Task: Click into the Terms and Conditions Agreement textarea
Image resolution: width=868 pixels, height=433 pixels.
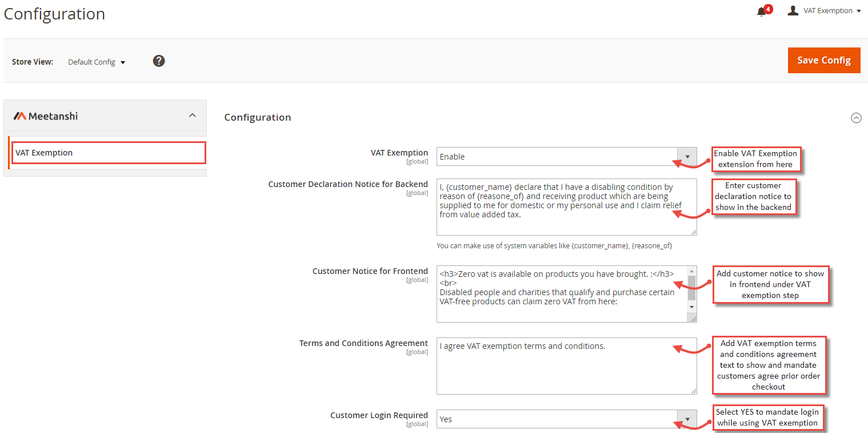Action: pyautogui.click(x=566, y=366)
